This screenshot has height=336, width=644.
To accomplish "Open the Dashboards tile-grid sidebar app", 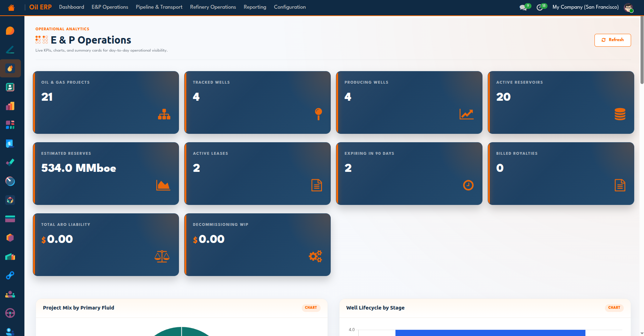I will [x=10, y=125].
